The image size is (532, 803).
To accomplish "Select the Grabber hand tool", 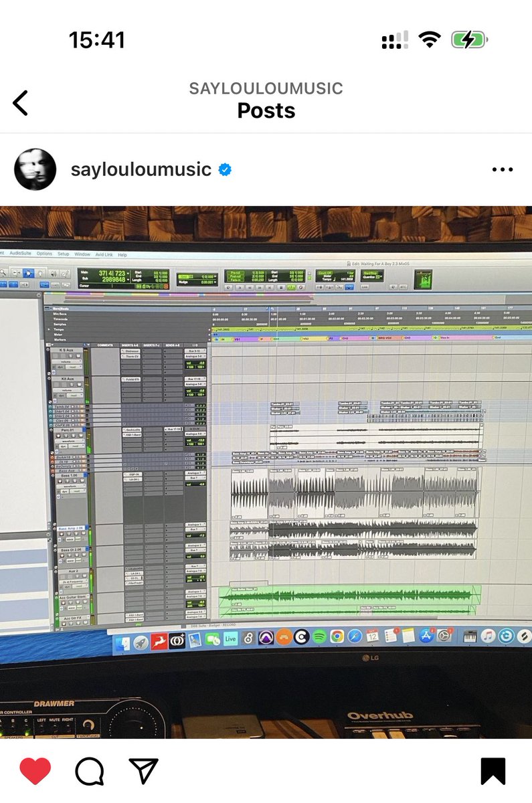I will [39, 273].
